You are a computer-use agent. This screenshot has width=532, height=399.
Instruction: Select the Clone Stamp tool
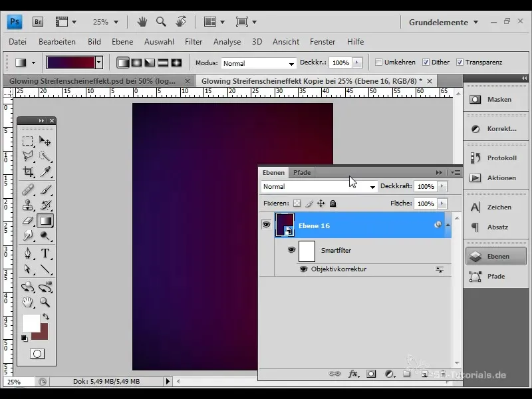click(28, 205)
